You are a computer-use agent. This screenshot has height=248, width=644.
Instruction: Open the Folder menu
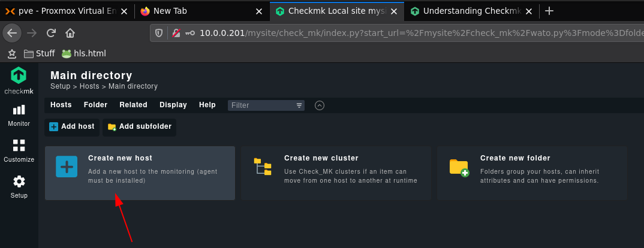click(95, 105)
